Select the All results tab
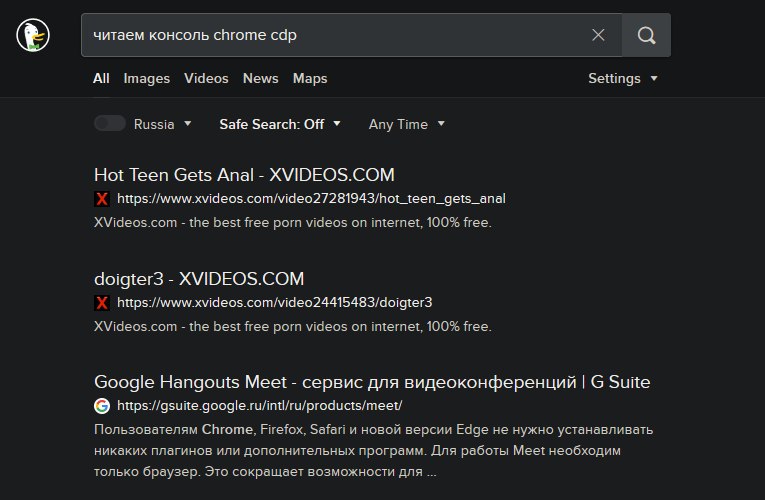765x500 pixels. tap(101, 79)
